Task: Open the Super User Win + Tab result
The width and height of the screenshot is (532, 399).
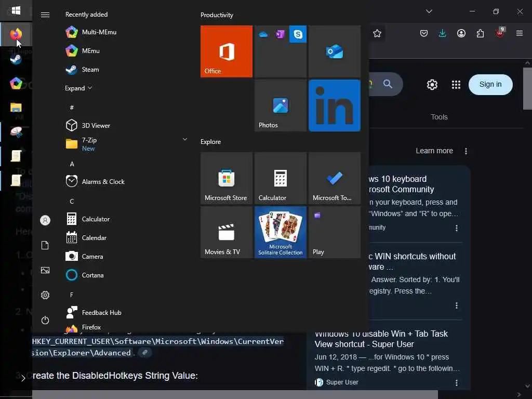Action: (x=381, y=339)
